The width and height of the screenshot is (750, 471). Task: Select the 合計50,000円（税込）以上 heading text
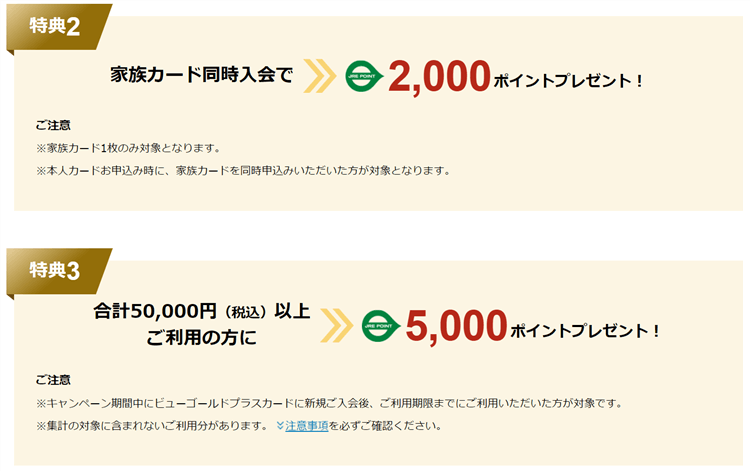[x=202, y=312]
